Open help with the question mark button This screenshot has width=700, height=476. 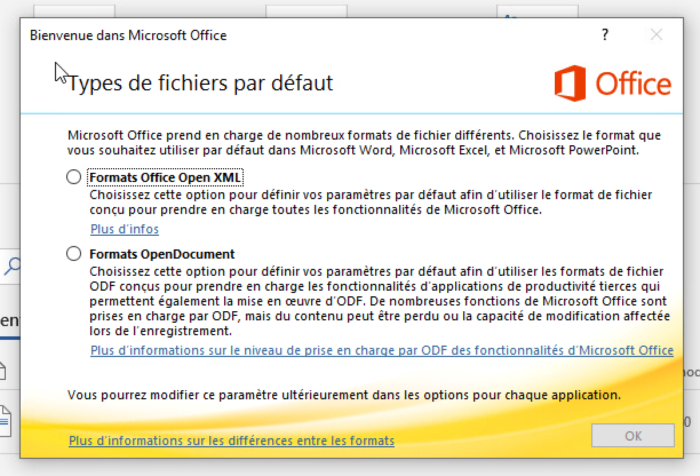(605, 35)
